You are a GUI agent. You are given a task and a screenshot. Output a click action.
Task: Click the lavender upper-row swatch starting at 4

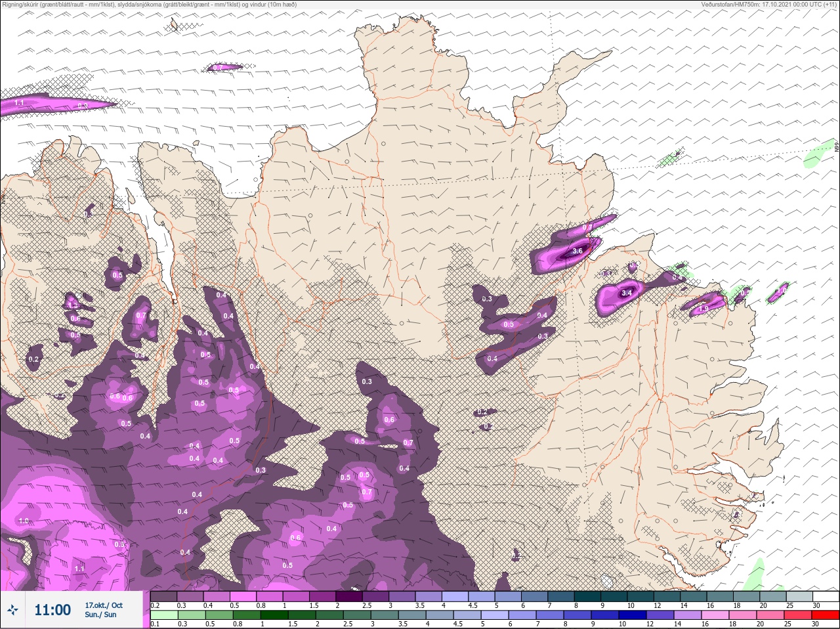click(x=455, y=596)
